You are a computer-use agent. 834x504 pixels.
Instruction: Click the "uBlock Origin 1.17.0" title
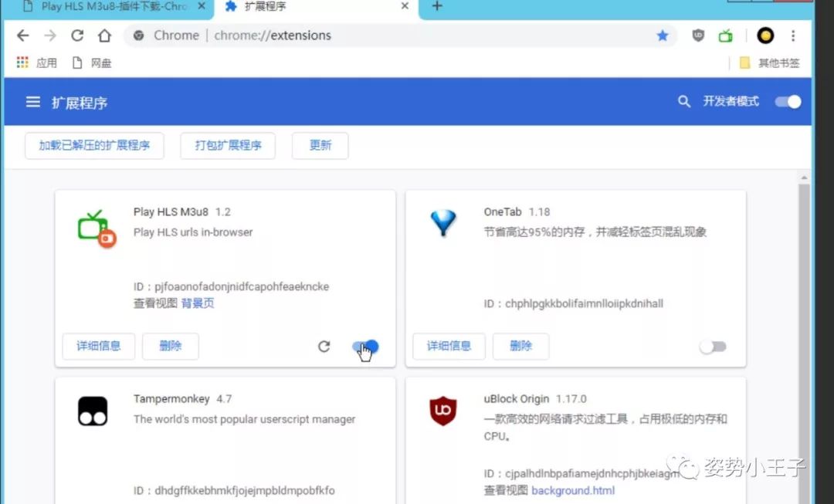tap(535, 399)
